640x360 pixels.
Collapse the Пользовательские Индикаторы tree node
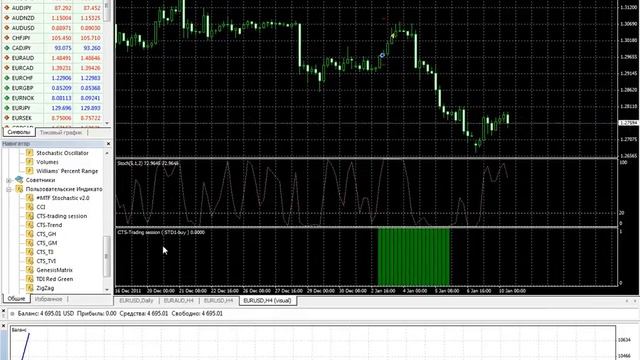[9, 189]
